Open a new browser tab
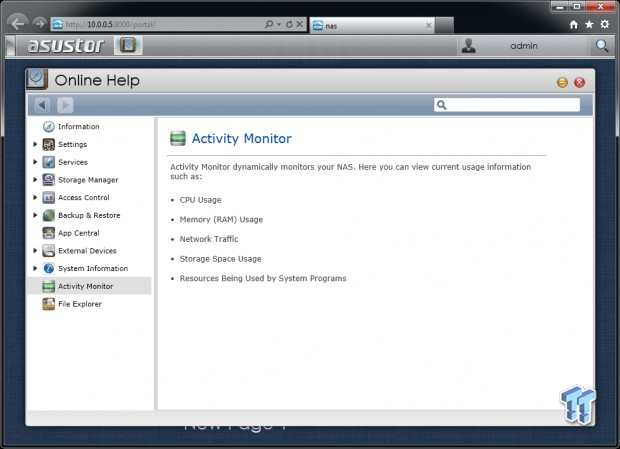The height and width of the screenshot is (449, 620). click(x=445, y=26)
